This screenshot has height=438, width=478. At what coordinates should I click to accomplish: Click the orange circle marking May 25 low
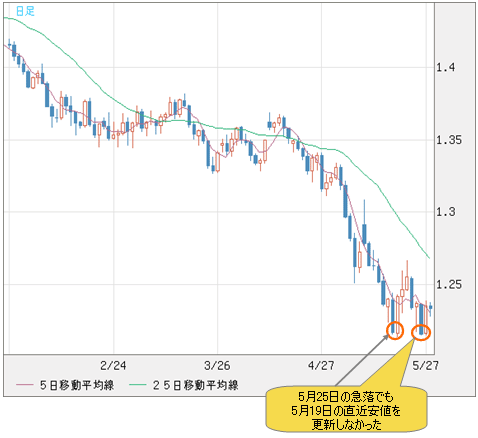click(x=421, y=332)
